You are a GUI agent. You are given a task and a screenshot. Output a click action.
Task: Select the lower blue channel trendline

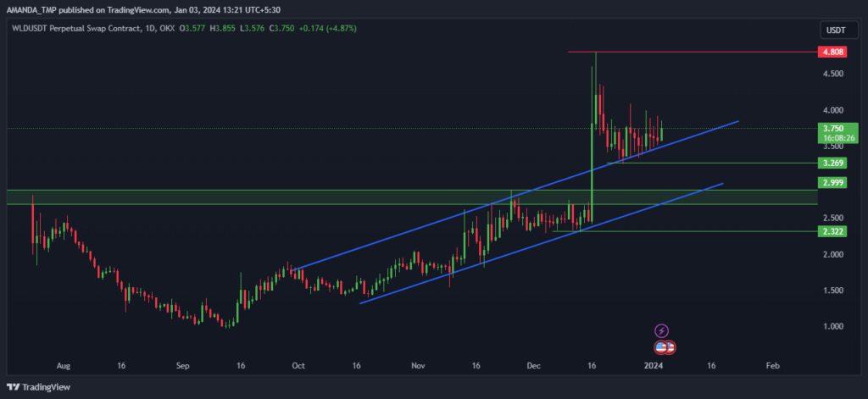(x=541, y=243)
